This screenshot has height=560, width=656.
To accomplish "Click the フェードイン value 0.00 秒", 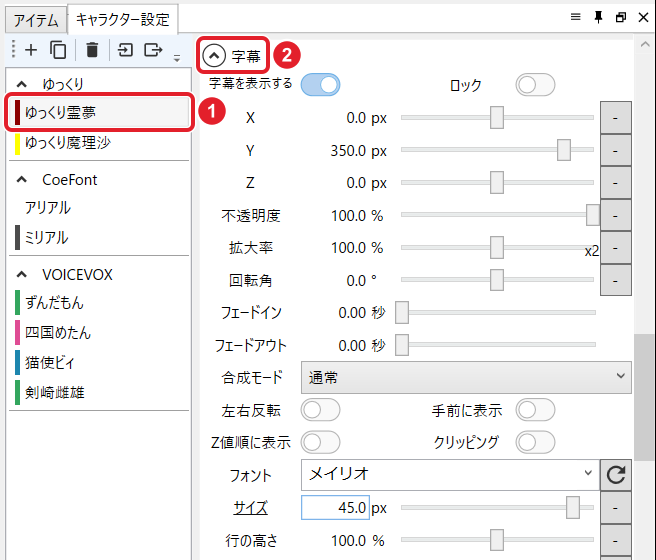I will click(361, 312).
